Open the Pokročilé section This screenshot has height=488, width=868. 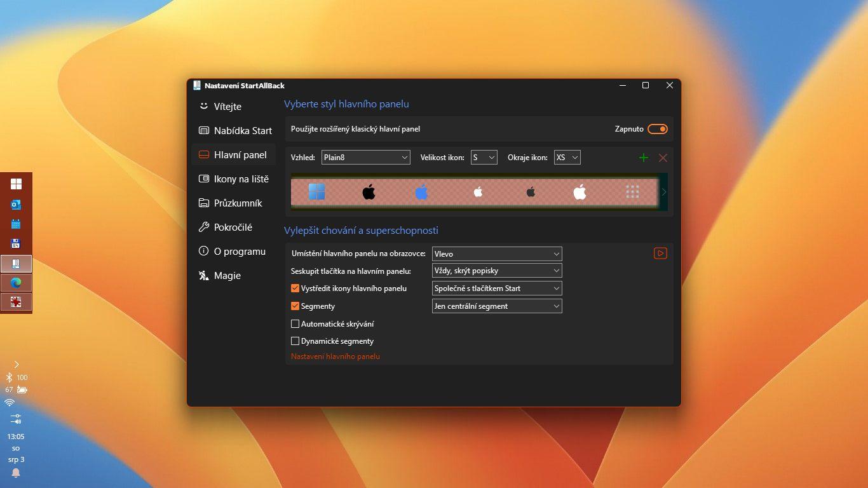click(233, 227)
